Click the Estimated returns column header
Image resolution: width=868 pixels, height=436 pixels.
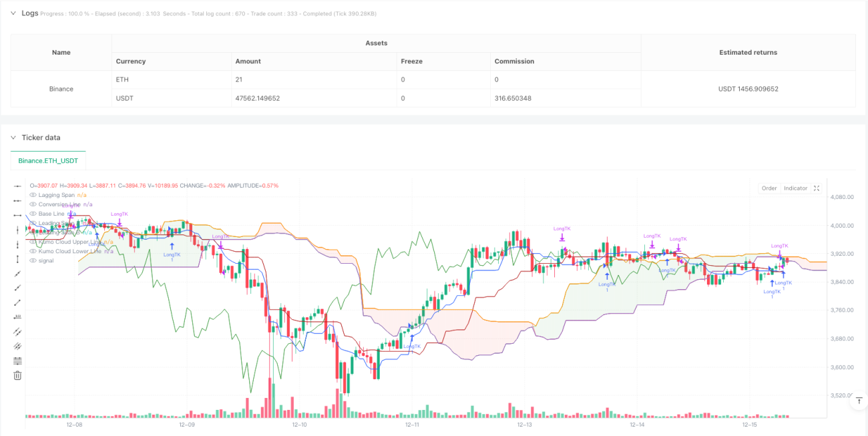[x=748, y=52]
